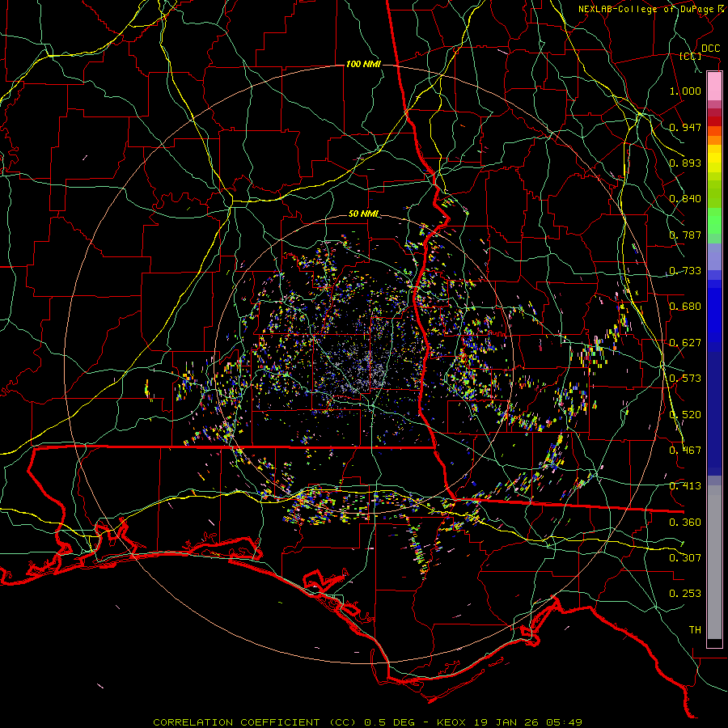Click the 100 NMI range ring label
Viewport: 728px width, 728px height.
[x=363, y=64]
